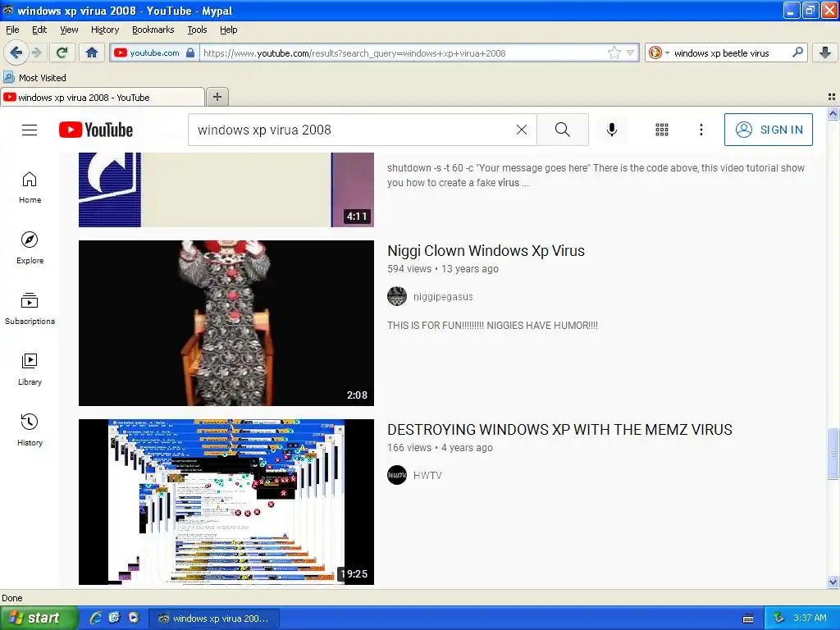The height and width of the screenshot is (630, 840).
Task: Open the 'Clown Windows Xp Virus' video title
Action: [486, 251]
